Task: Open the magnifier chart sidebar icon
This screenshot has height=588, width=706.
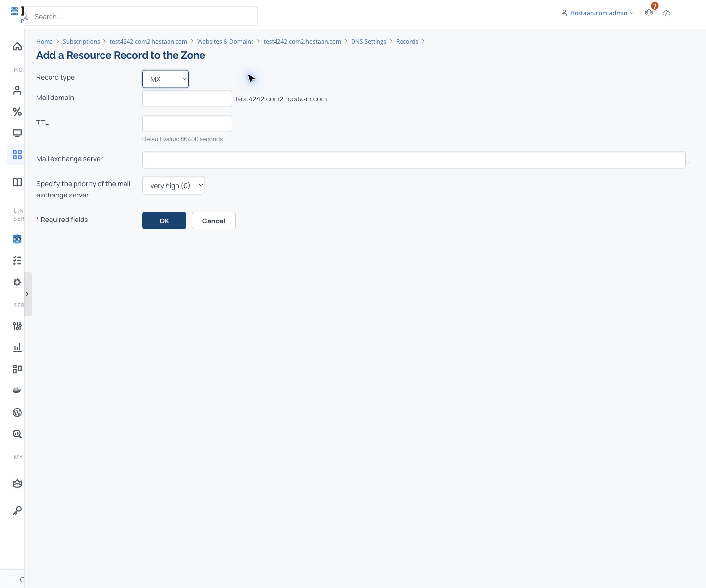Action: tap(17, 434)
